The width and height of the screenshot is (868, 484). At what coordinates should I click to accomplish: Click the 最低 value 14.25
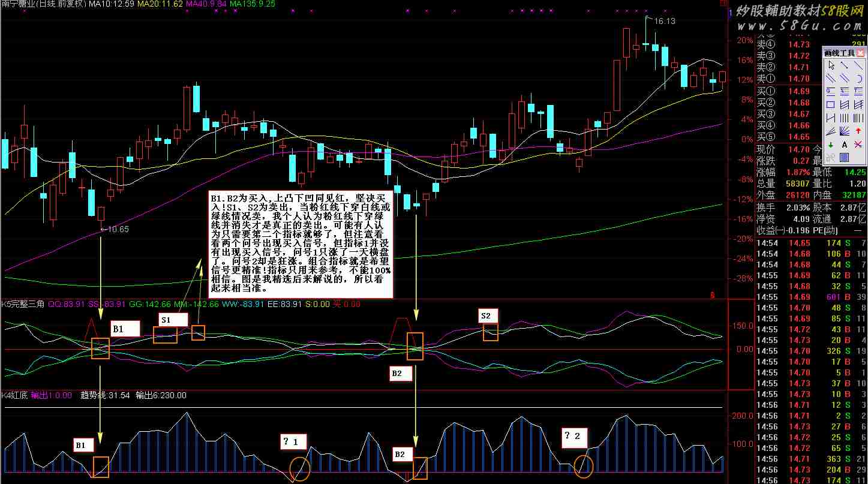855,172
